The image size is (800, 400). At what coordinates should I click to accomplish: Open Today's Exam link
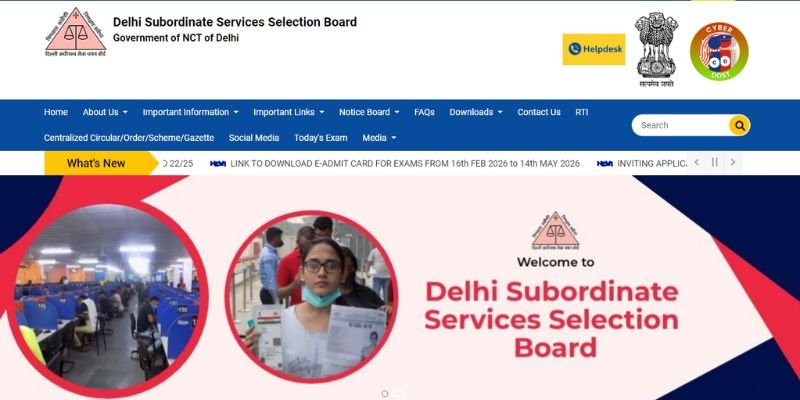click(x=320, y=138)
